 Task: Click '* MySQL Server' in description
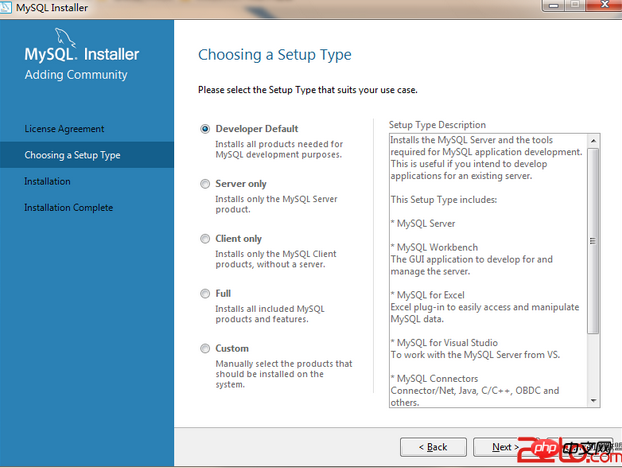tap(423, 224)
